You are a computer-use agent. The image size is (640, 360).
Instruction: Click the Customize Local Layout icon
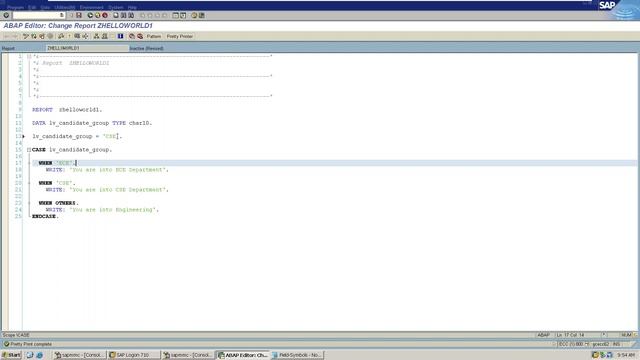[202, 15]
